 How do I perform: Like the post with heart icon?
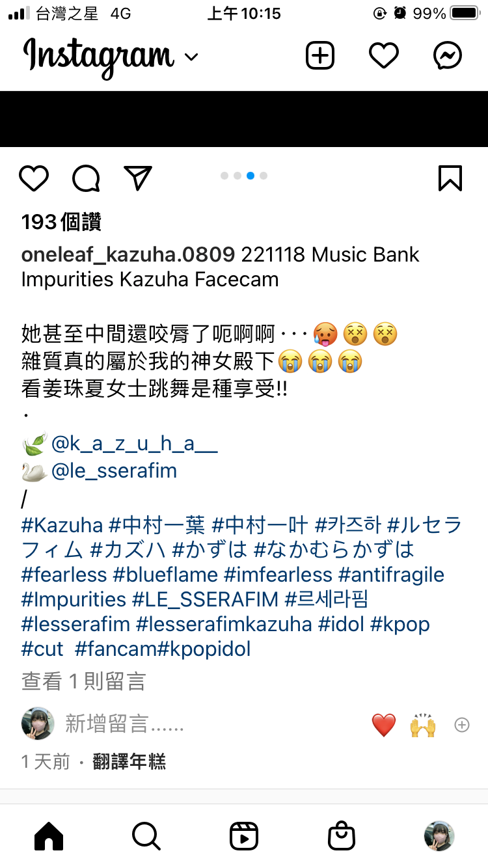[x=34, y=178]
